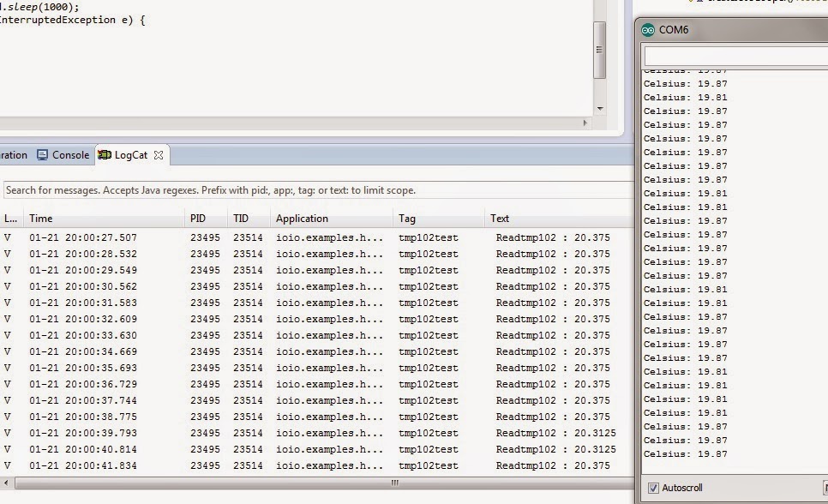
Task: Click the TID column header
Action: click(249, 219)
